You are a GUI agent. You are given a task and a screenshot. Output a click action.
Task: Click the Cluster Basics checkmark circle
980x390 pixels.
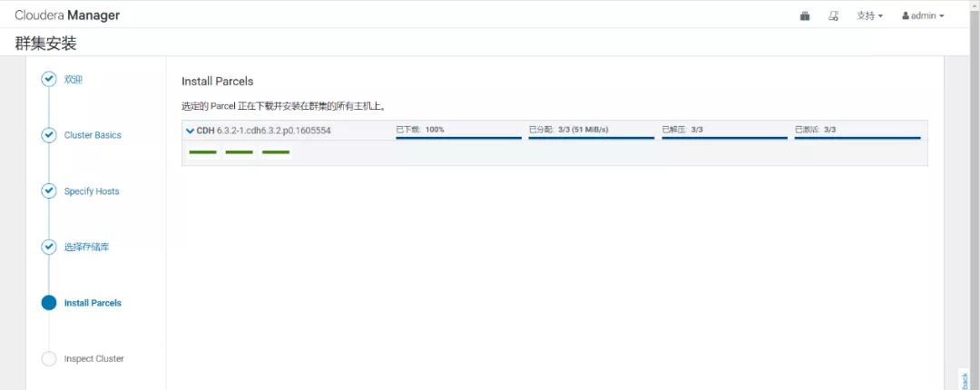coord(49,135)
